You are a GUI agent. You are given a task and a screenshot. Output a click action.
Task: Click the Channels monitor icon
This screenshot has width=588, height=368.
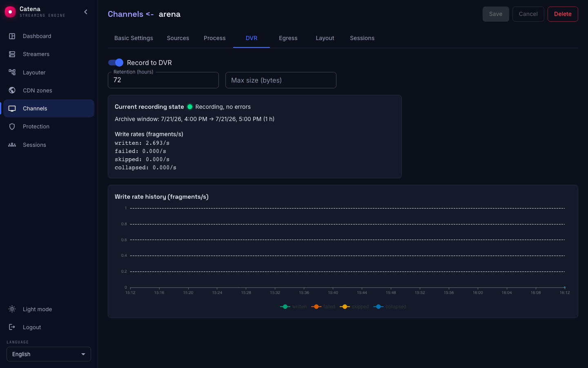tap(12, 108)
